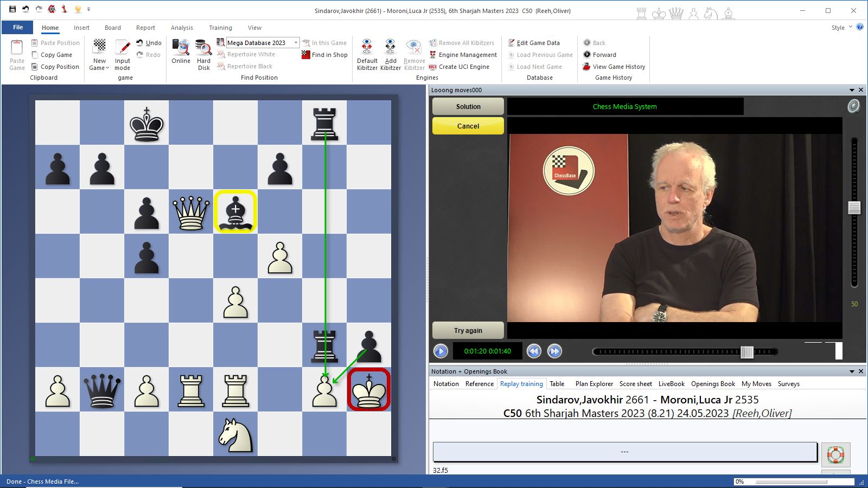Switch to the Reference tab

coord(479,384)
